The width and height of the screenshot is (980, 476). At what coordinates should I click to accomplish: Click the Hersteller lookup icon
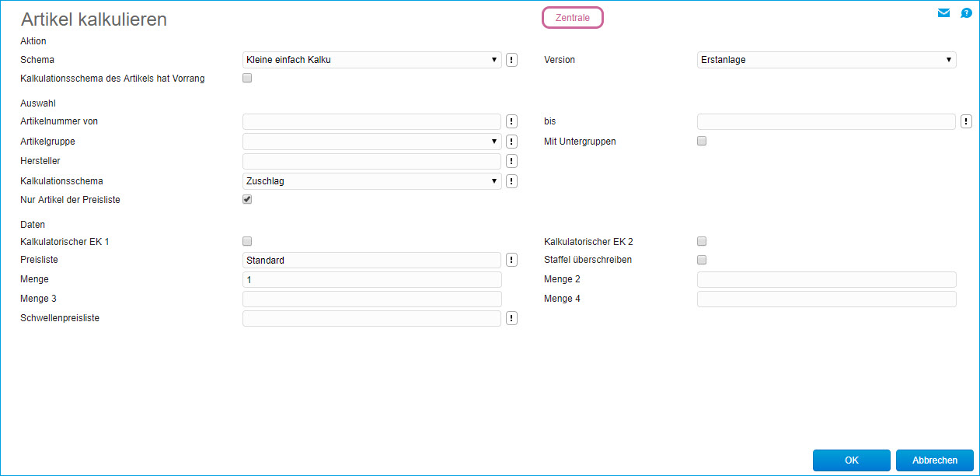coord(512,161)
